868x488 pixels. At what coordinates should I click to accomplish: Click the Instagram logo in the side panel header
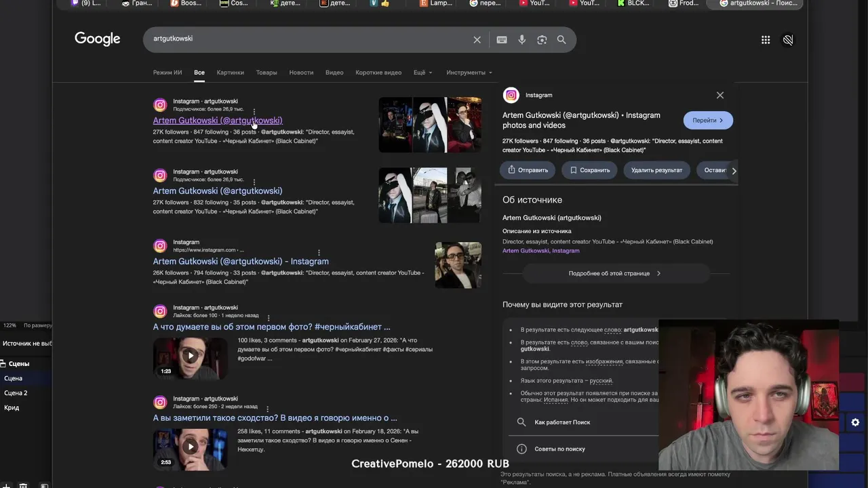511,96
